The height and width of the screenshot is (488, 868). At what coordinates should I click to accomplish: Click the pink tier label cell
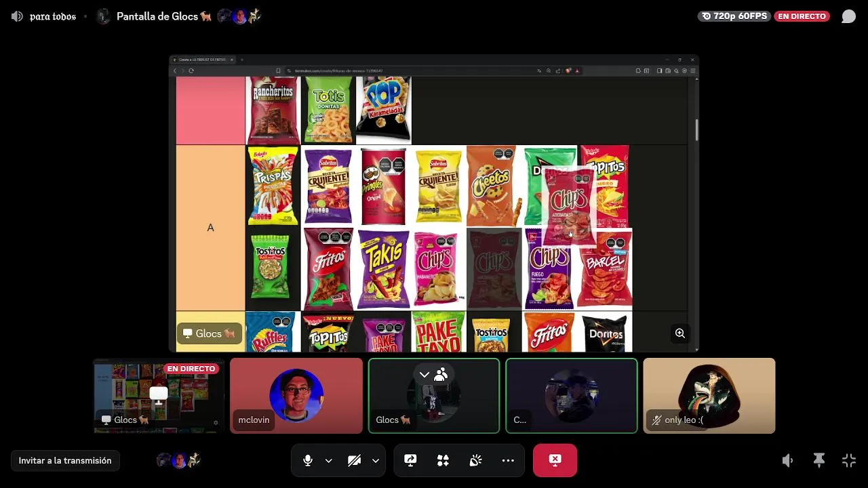click(x=210, y=110)
